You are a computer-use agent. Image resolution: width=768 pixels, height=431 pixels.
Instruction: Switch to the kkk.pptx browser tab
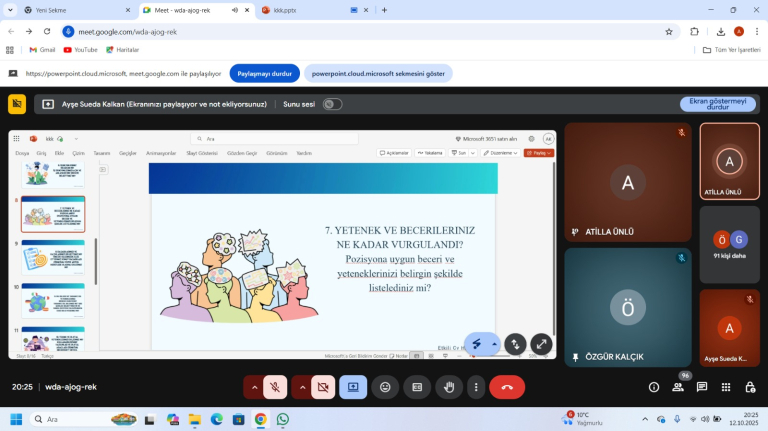point(300,10)
